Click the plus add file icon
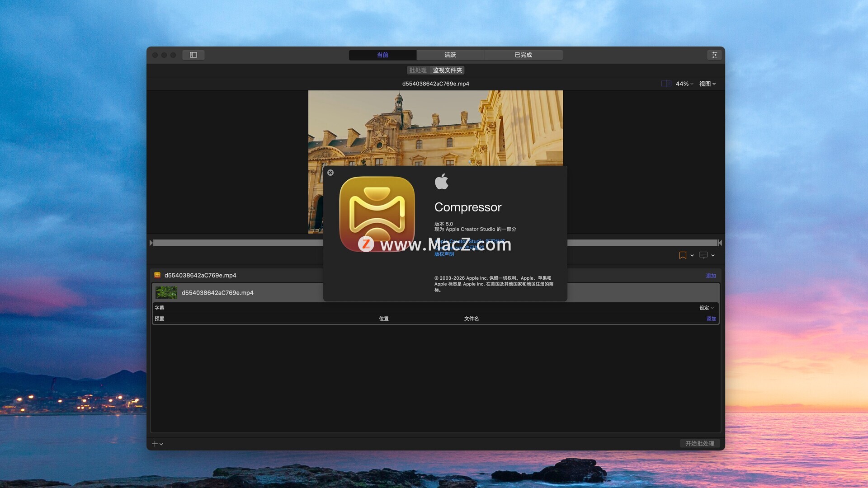The image size is (868, 488). click(155, 444)
